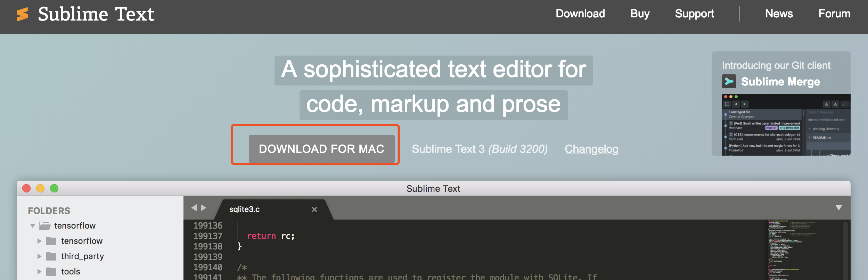Click the tools folder icon
This screenshot has height=280, width=868.
click(x=51, y=272)
